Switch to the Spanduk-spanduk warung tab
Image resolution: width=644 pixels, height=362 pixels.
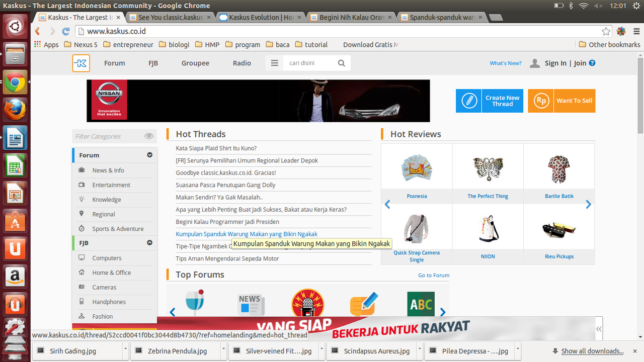[441, 17]
